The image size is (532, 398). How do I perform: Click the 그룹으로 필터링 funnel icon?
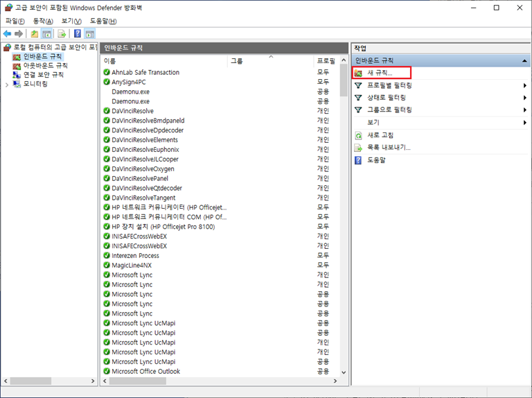358,110
